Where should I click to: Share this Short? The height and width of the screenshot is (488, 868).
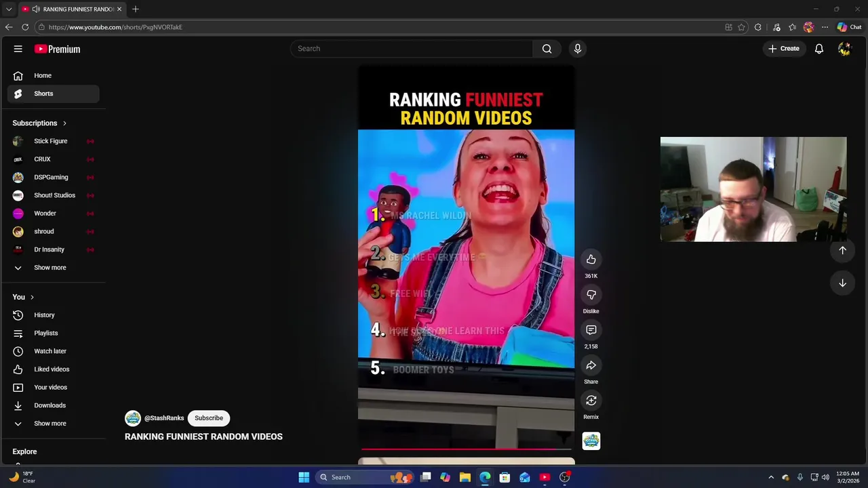pyautogui.click(x=591, y=365)
